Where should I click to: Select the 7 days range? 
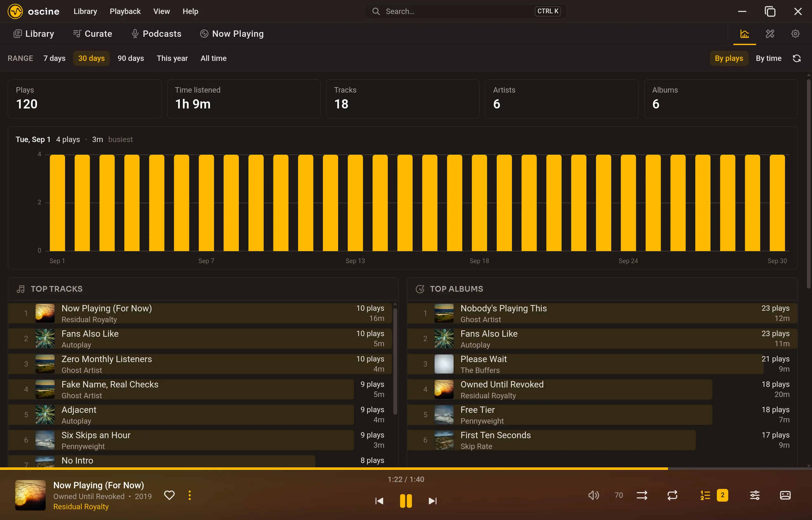(54, 58)
